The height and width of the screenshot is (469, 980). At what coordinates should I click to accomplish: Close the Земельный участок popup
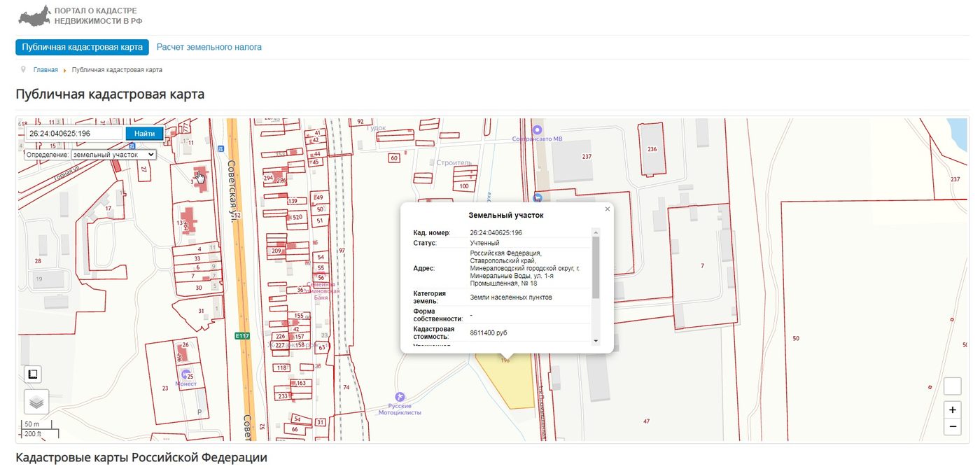coord(607,209)
